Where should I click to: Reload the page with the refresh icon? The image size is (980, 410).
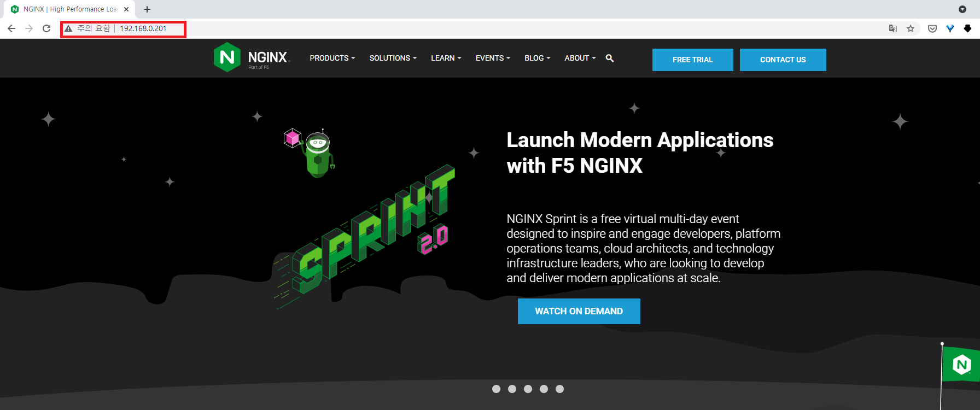(46, 28)
